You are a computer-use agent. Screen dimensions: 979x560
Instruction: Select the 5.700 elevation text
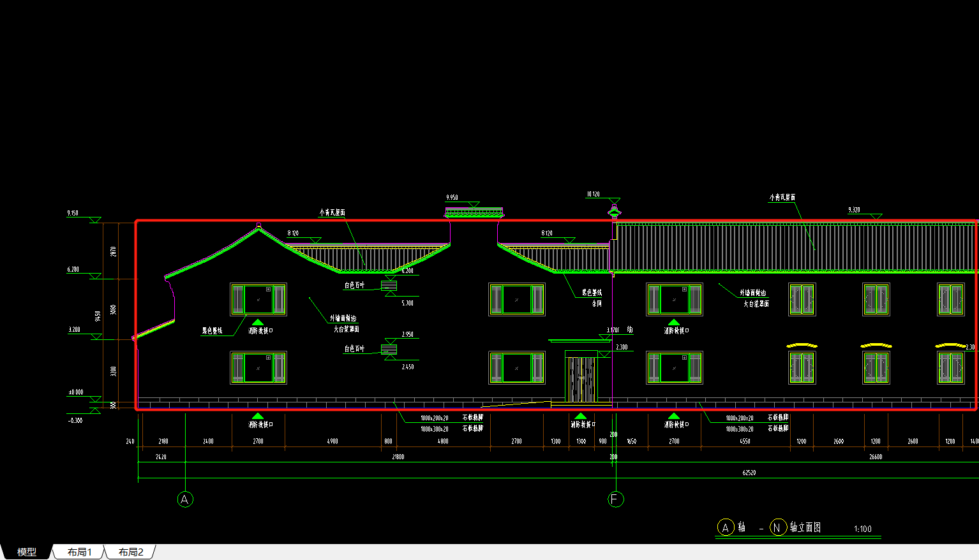(407, 303)
